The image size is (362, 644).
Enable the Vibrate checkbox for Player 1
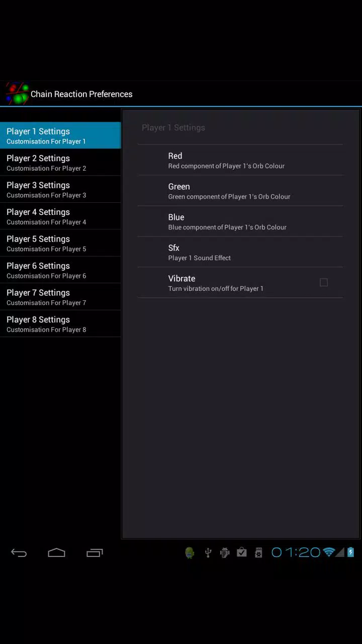(x=324, y=283)
